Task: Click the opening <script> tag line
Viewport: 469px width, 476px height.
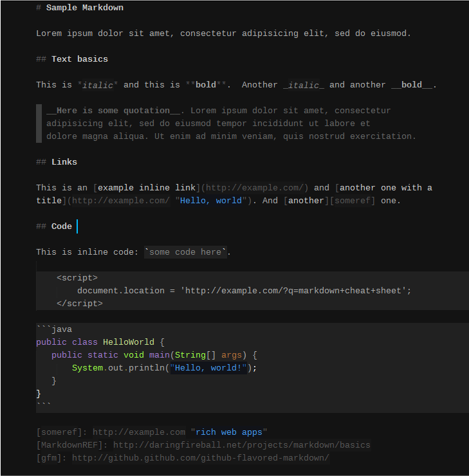Action: [77, 278]
